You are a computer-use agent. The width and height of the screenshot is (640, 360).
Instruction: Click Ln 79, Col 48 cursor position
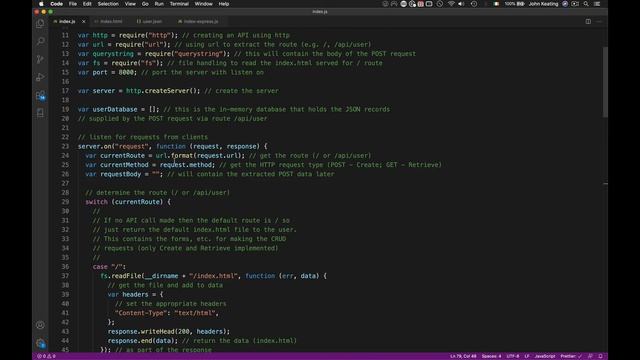(463, 356)
